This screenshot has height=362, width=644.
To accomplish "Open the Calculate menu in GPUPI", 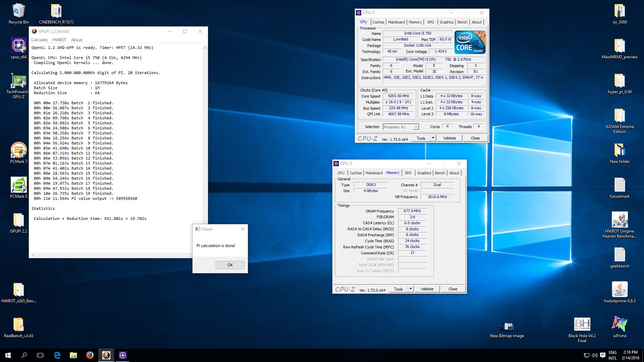I will [39, 40].
